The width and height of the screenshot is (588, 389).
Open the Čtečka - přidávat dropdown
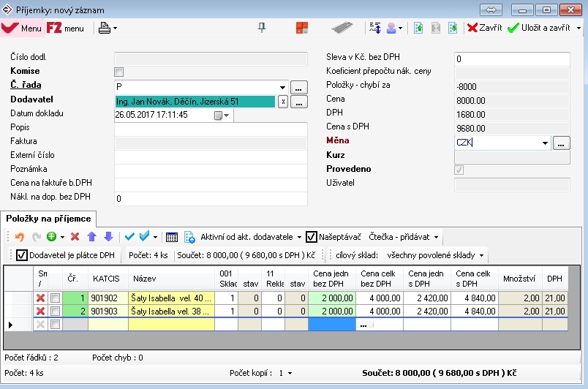403,237
